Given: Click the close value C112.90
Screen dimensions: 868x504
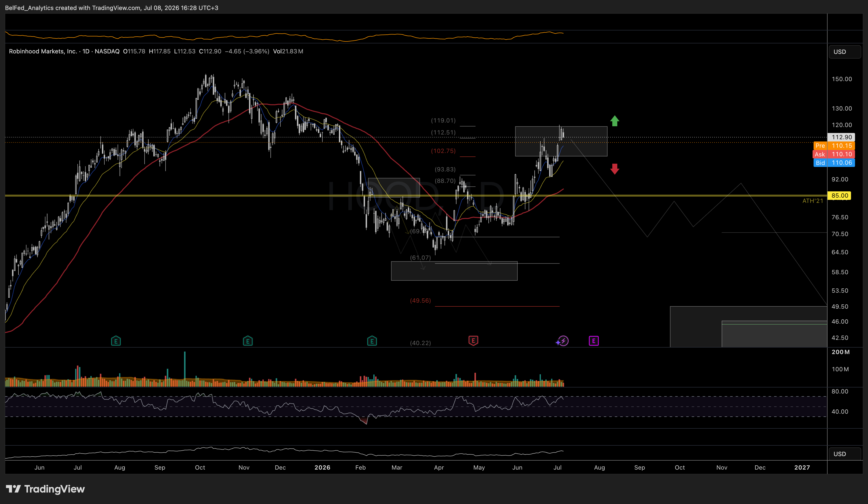Looking at the screenshot, I should point(210,51).
